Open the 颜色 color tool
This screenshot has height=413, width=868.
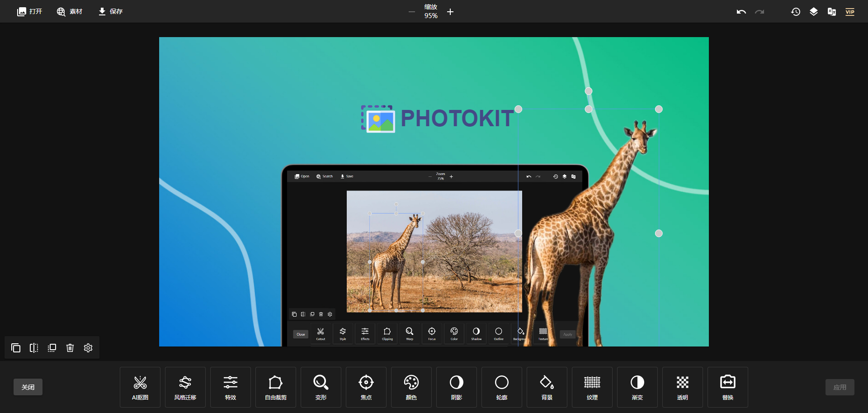point(411,387)
